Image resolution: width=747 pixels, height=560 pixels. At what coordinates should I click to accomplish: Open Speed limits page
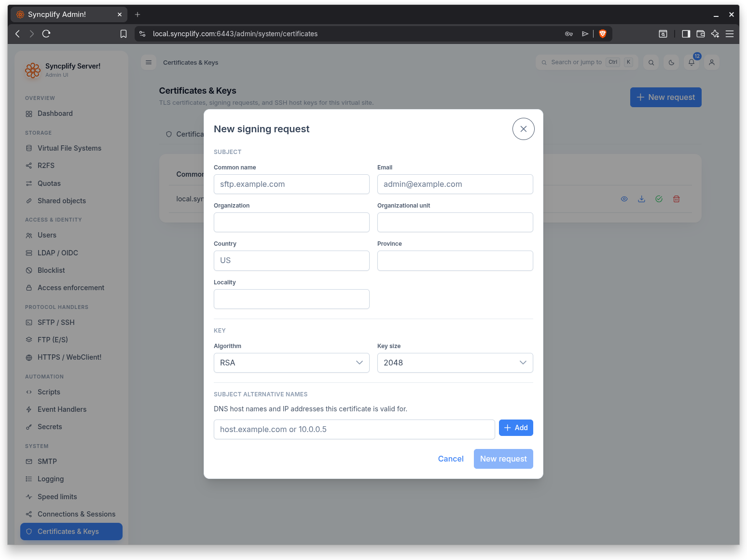coord(71,497)
